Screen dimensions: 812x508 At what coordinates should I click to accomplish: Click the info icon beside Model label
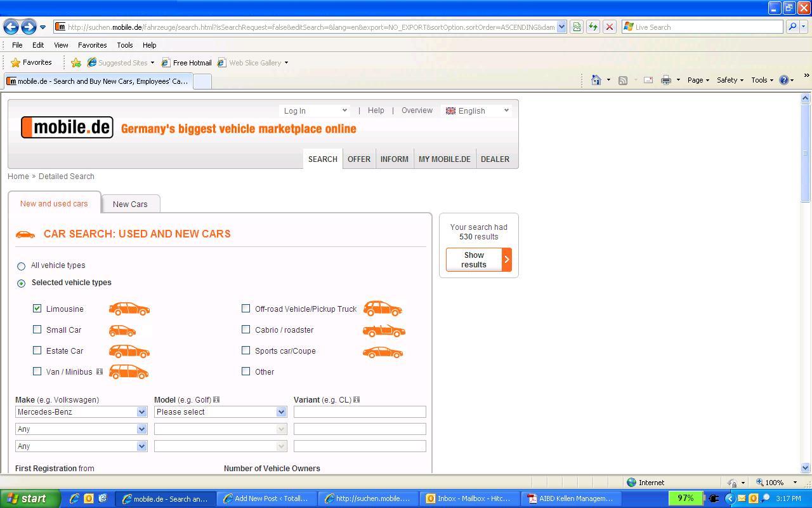(x=216, y=399)
